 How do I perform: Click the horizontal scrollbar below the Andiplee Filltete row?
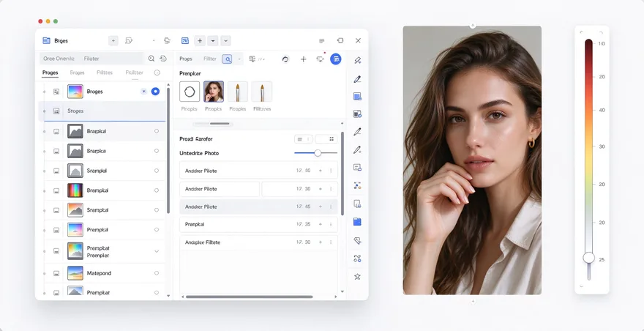tap(249, 297)
